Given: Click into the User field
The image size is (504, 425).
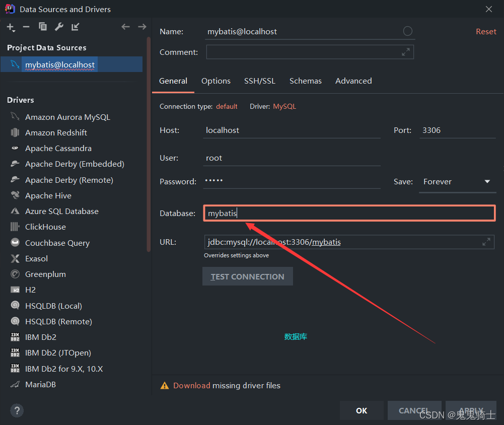Looking at the screenshot, I should (292, 158).
